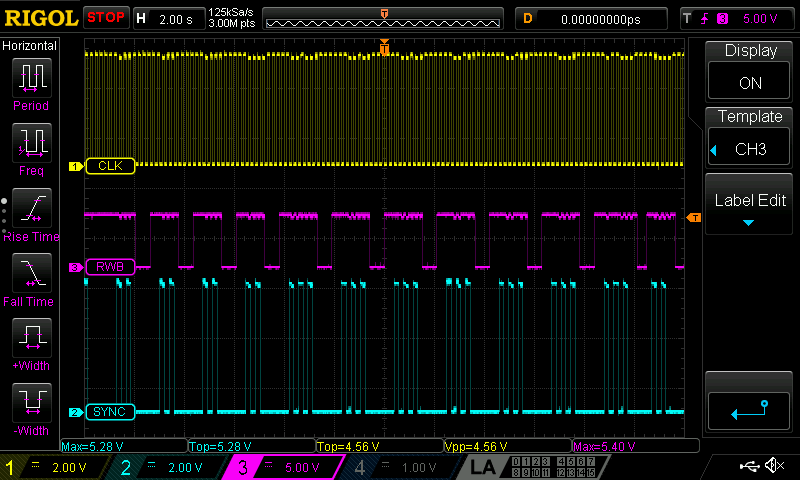Select the Freq measurement icon
The image size is (800, 480).
(30, 141)
